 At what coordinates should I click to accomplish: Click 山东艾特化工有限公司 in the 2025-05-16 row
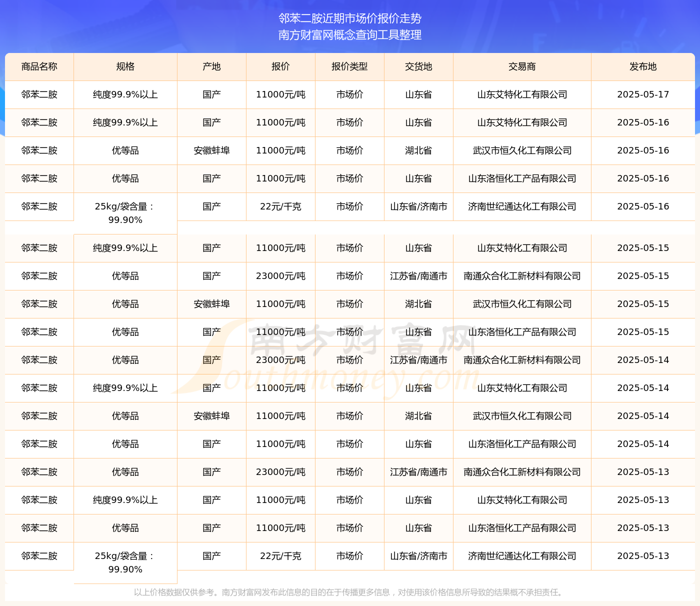click(522, 122)
